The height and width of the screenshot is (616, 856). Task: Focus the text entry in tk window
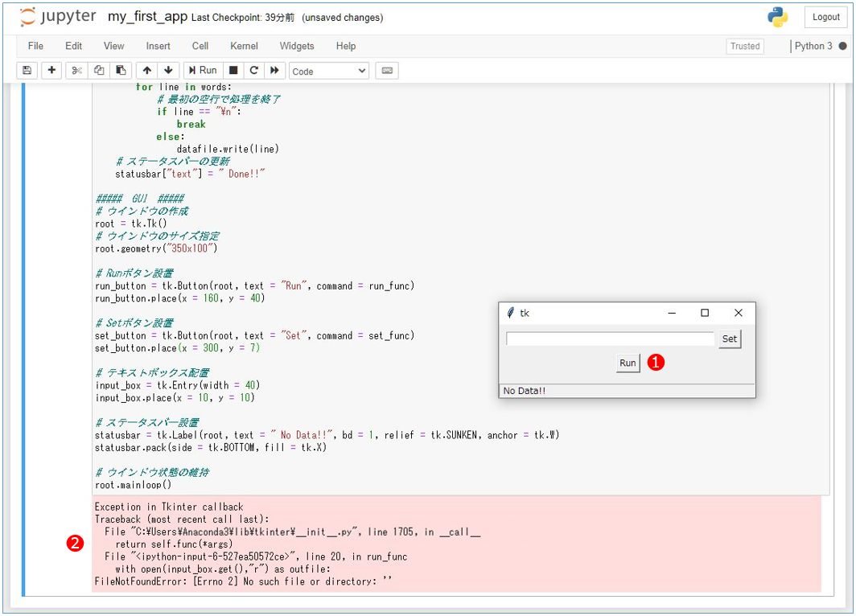(610, 339)
